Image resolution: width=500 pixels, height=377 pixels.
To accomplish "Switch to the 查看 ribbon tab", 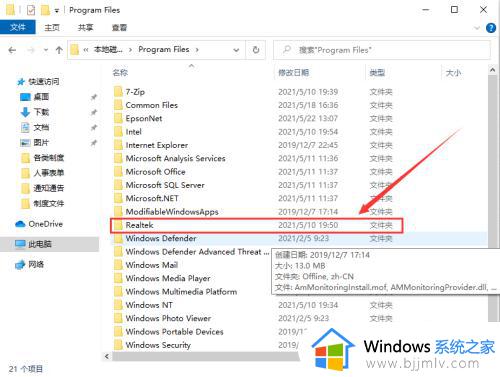I will click(119, 28).
